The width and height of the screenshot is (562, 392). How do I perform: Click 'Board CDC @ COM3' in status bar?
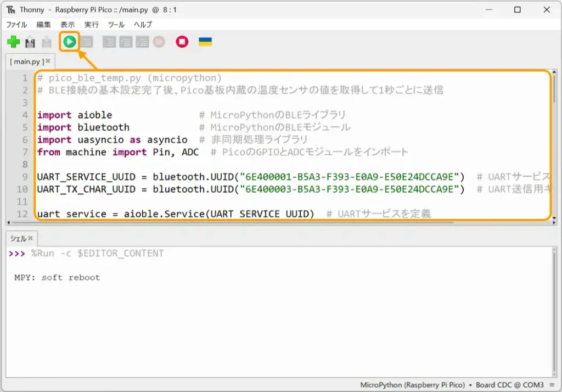coord(510,385)
